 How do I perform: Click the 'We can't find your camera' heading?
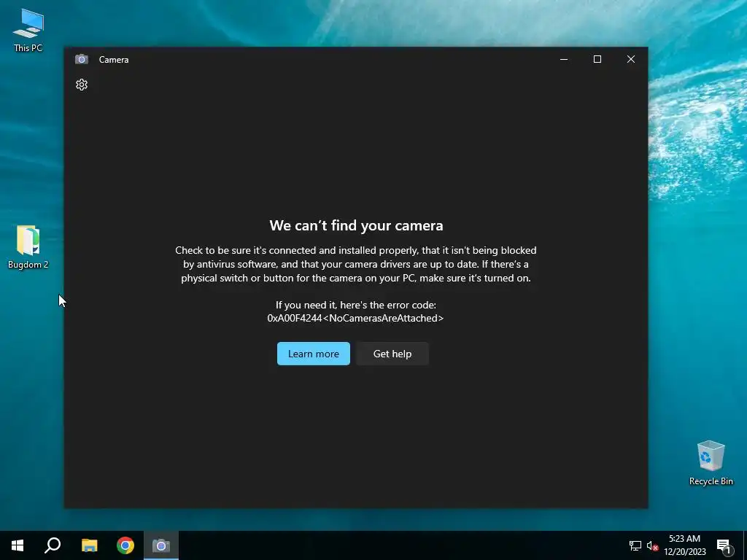click(x=356, y=225)
